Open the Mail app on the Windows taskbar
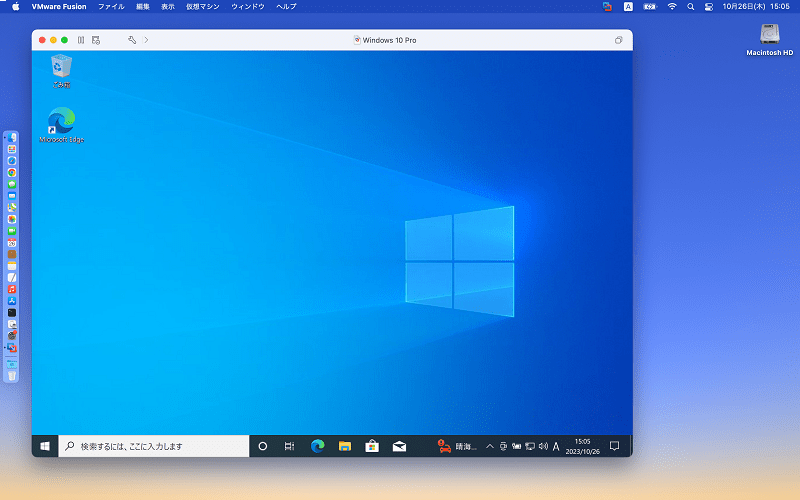 pos(399,446)
